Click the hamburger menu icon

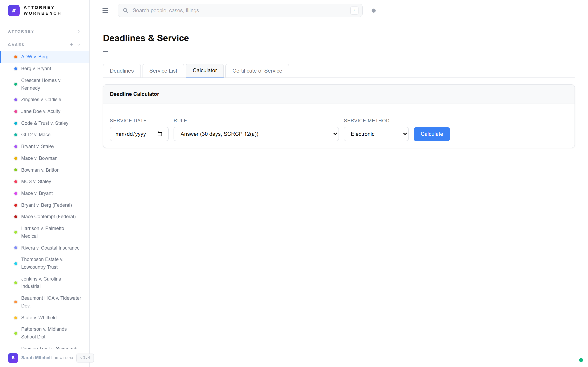coord(105,10)
